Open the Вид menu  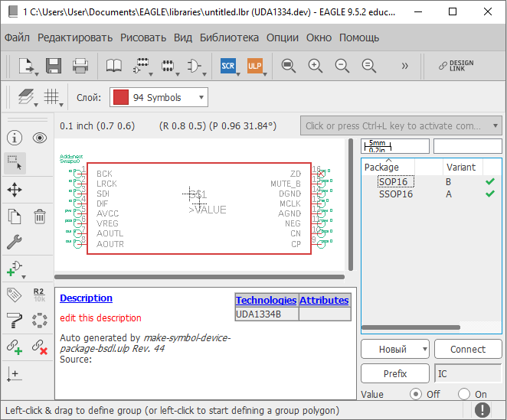click(x=183, y=37)
